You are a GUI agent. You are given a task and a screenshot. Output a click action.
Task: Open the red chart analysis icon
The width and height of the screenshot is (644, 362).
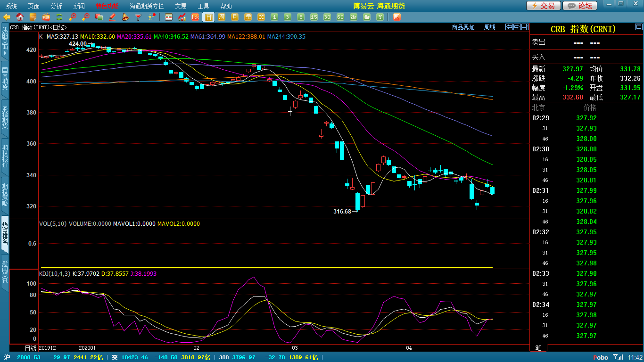pos(182,17)
